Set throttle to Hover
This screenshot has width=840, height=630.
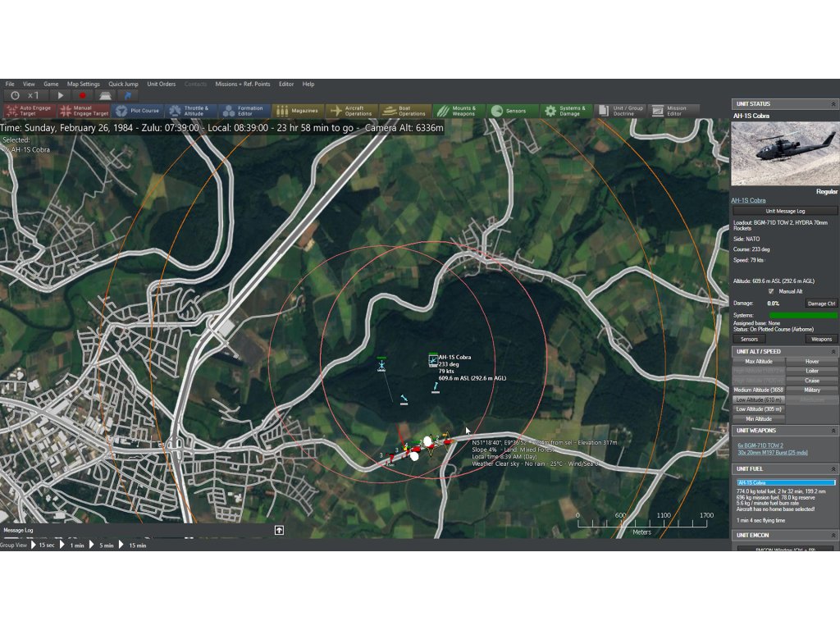(x=811, y=362)
